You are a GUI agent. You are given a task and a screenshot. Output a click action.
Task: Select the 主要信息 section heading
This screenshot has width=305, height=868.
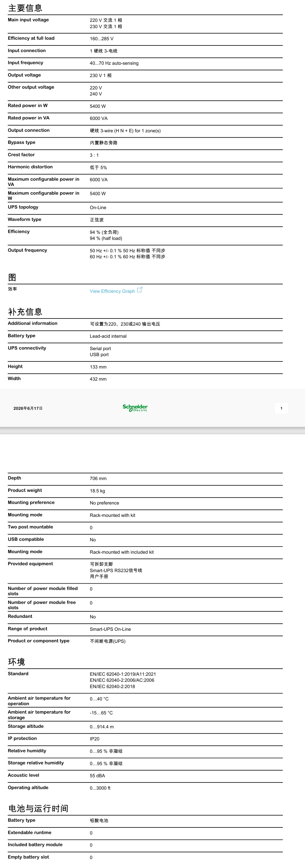point(25,8)
